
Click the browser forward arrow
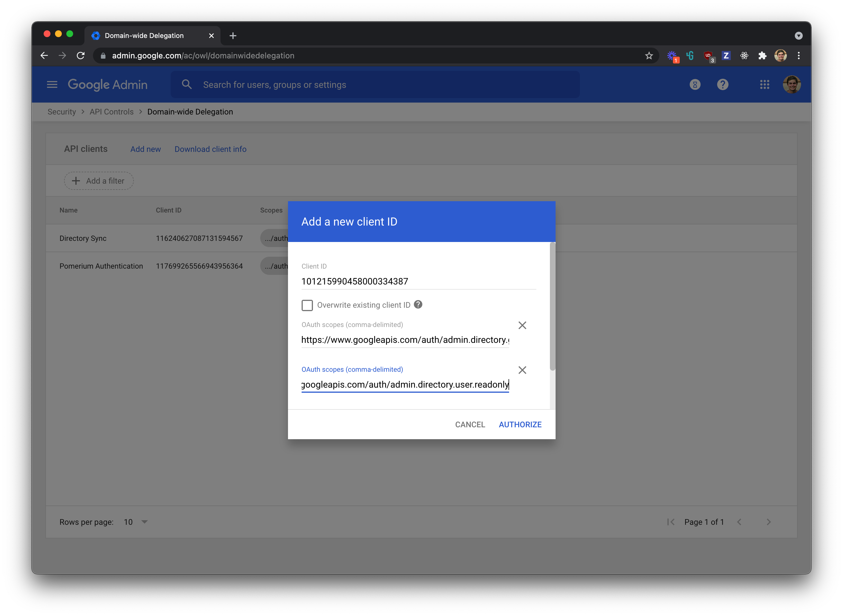tap(62, 56)
